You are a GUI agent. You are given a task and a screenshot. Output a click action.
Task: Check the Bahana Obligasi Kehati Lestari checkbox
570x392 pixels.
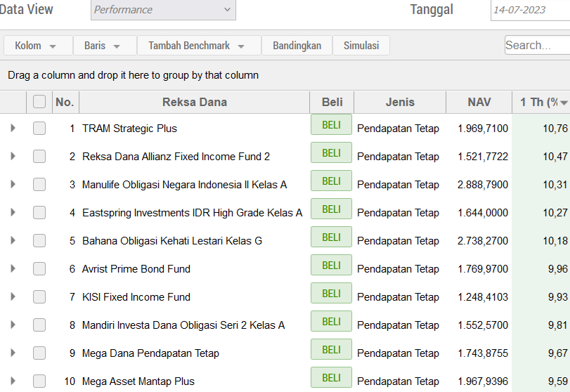pyautogui.click(x=39, y=240)
